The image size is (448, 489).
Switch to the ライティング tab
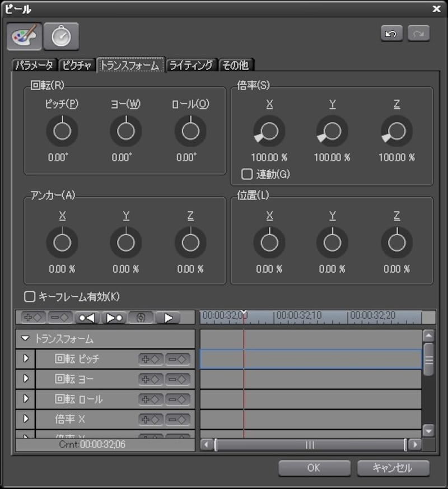point(192,64)
